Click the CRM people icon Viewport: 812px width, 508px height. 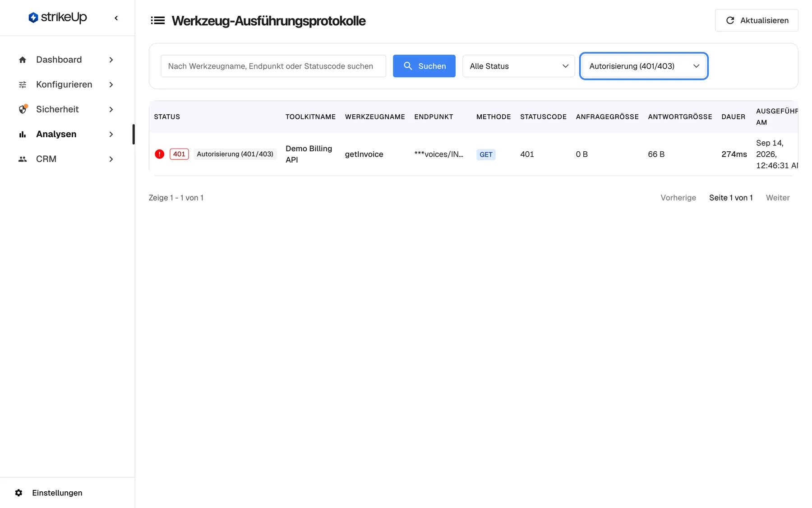click(23, 159)
